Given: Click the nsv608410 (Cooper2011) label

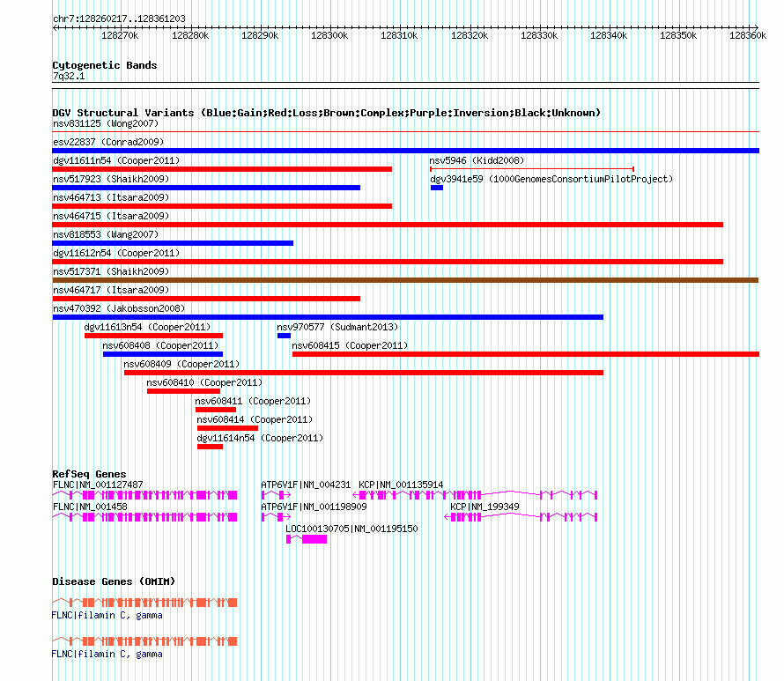Looking at the screenshot, I should pos(204,382).
